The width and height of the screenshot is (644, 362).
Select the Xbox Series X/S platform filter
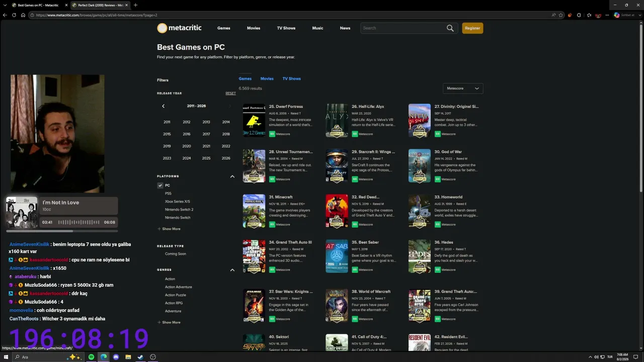point(178,202)
